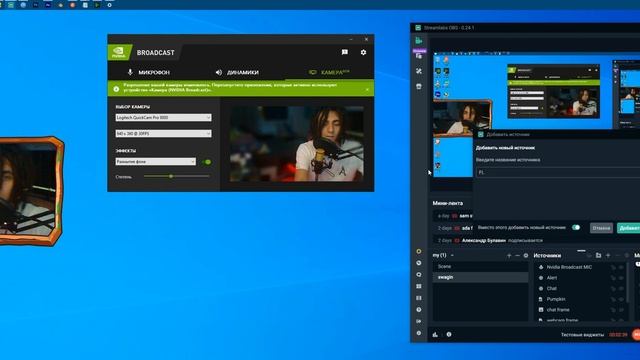
Task: Open the Themes icon in Streamlabs sidebar
Action: 419,56
